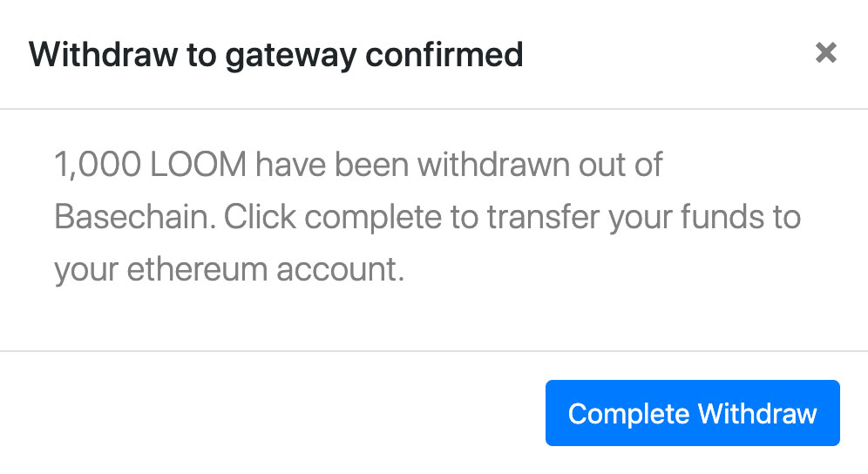Image resolution: width=868 pixels, height=474 pixels.
Task: Click the word 'gateway' in the heading
Action: tap(290, 57)
